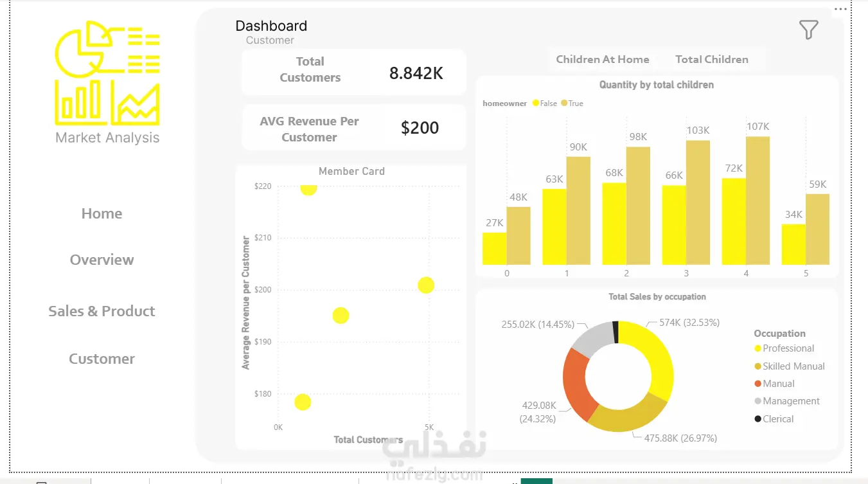Click the 574K (32.53%) data label
This screenshot has height=484, width=868.
689,323
